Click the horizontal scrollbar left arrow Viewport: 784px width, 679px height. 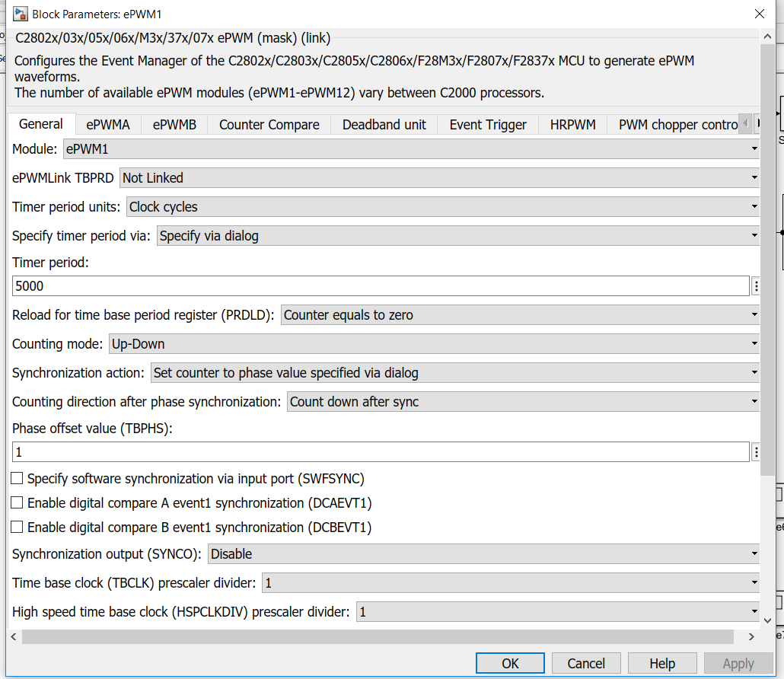(x=14, y=636)
